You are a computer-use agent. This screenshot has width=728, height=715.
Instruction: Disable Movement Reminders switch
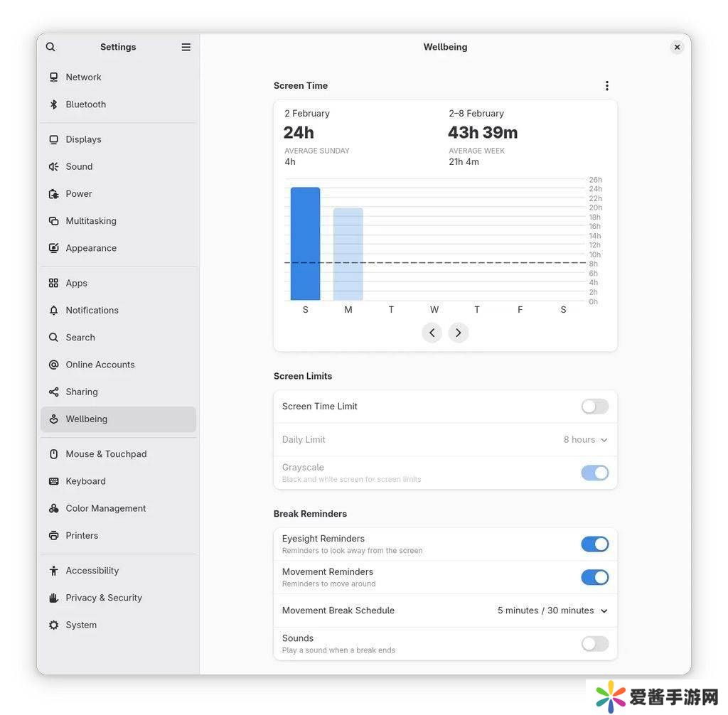pos(594,578)
